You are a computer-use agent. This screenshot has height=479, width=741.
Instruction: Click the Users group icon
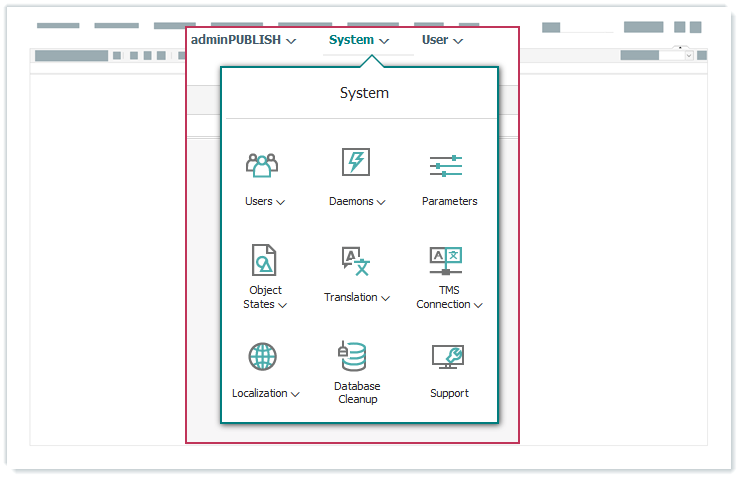click(x=261, y=165)
